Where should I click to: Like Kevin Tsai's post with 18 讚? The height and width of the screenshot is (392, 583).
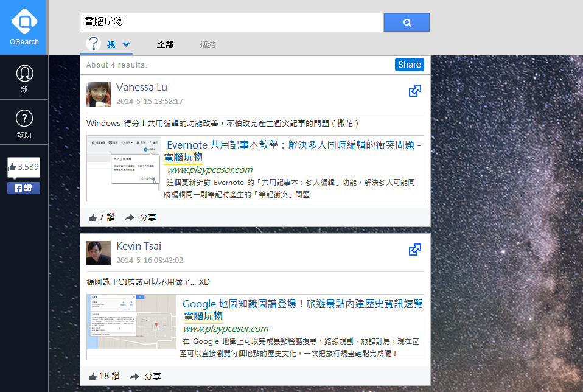point(105,376)
